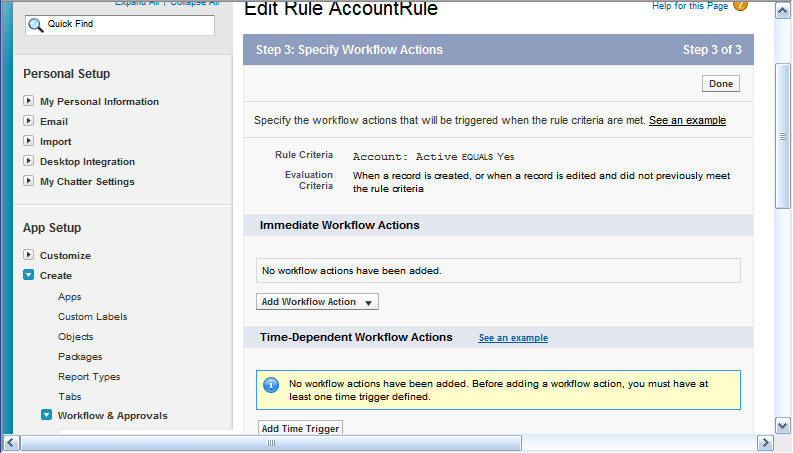793x453 pixels.
Task: Collapse the Create section
Action: [28, 275]
